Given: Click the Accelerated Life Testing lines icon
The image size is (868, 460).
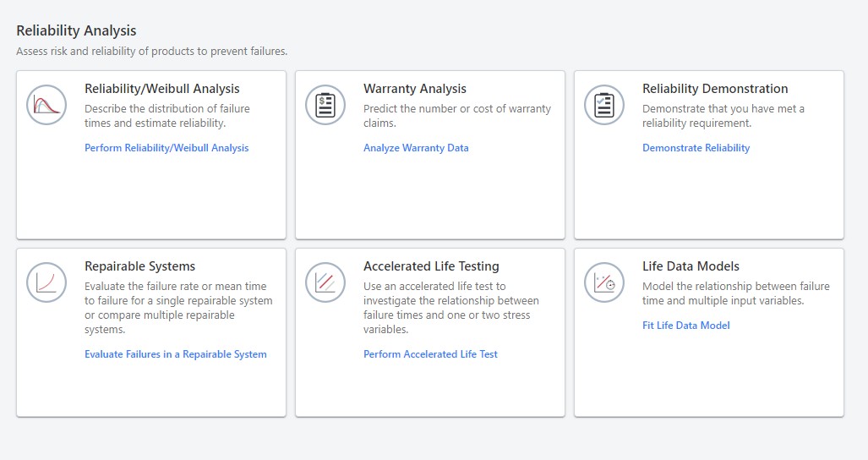Looking at the screenshot, I should click(325, 282).
